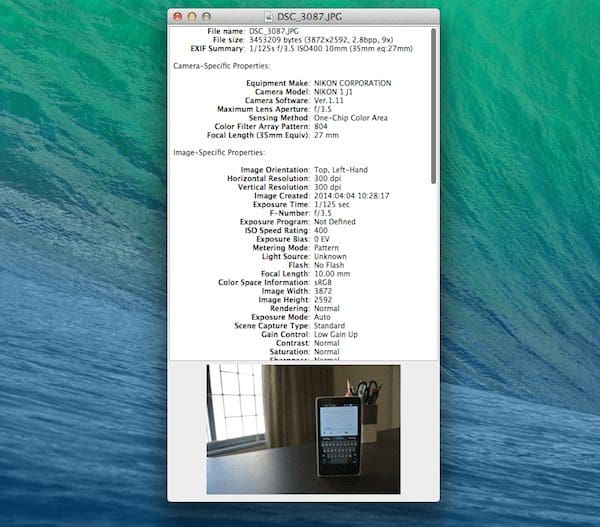This screenshot has height=527, width=600.
Task: Click the sRGB color space value
Action: click(323, 282)
